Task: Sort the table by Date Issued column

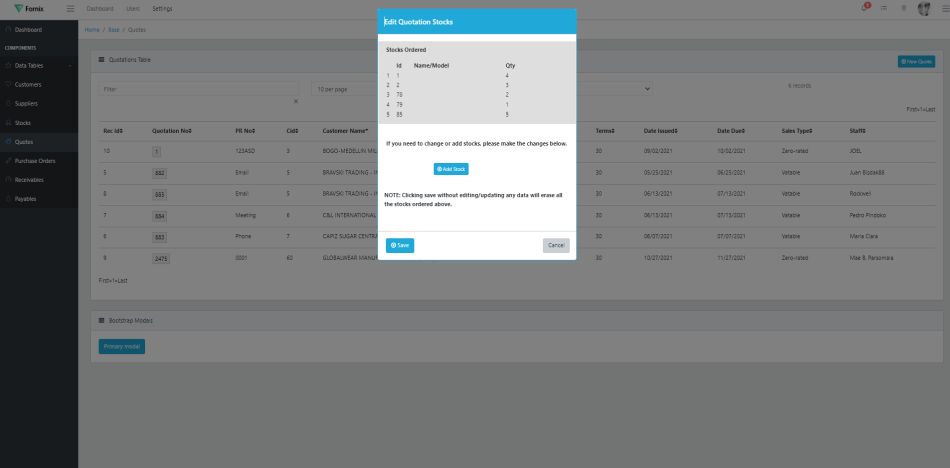Action: 663,131
